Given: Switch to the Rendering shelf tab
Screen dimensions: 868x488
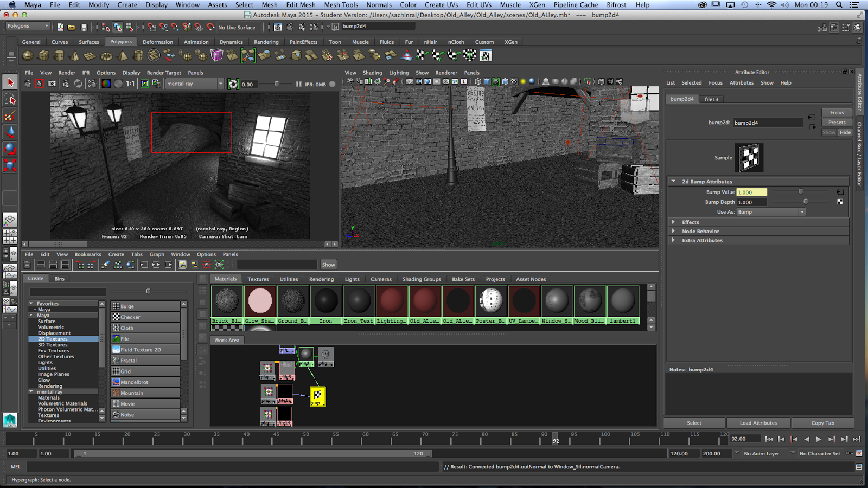Looking at the screenshot, I should (266, 42).
